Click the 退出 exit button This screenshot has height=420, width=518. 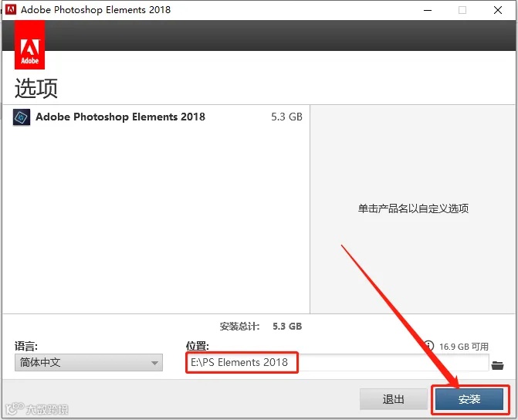pos(394,399)
